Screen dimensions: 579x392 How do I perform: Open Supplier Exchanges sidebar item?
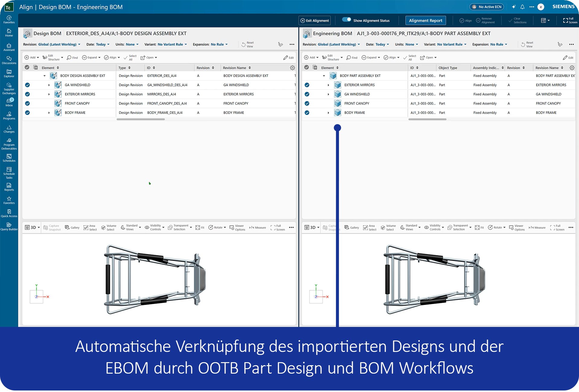[x=9, y=89]
